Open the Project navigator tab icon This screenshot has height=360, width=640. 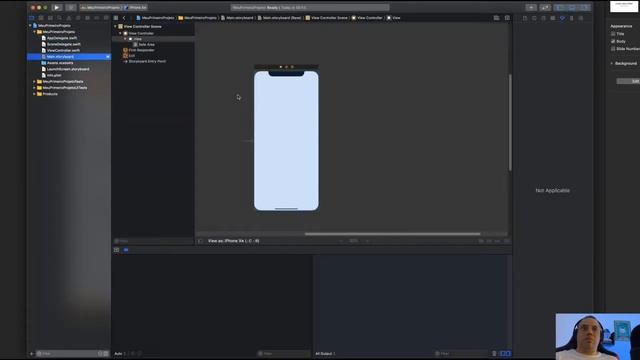[x=31, y=18]
